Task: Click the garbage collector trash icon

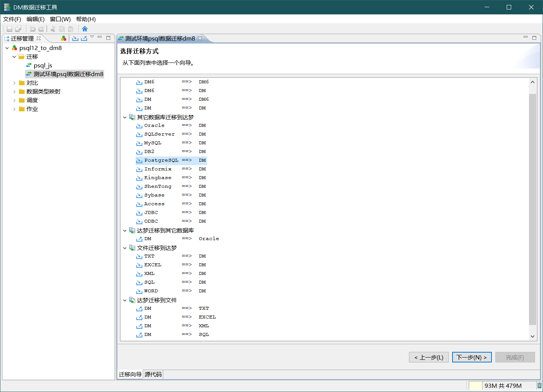Action: pos(539,386)
